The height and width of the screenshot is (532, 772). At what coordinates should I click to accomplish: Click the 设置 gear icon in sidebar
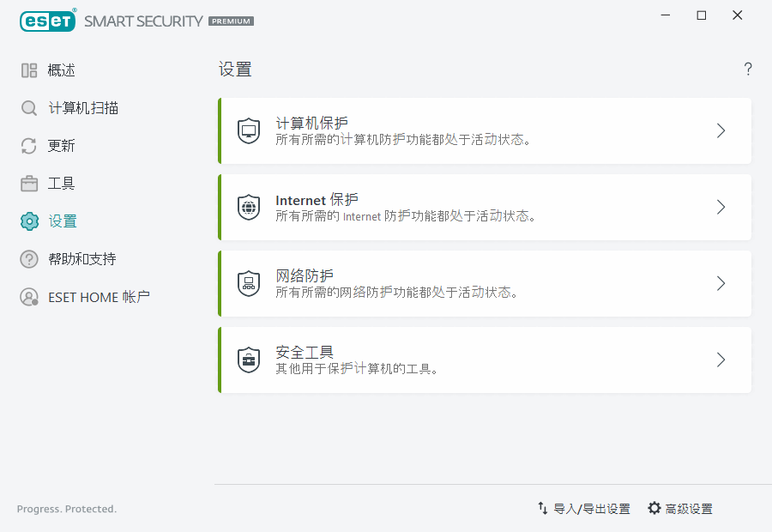click(x=28, y=221)
